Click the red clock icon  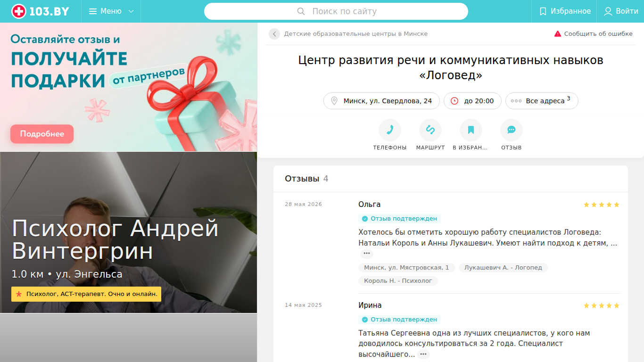tap(454, 101)
